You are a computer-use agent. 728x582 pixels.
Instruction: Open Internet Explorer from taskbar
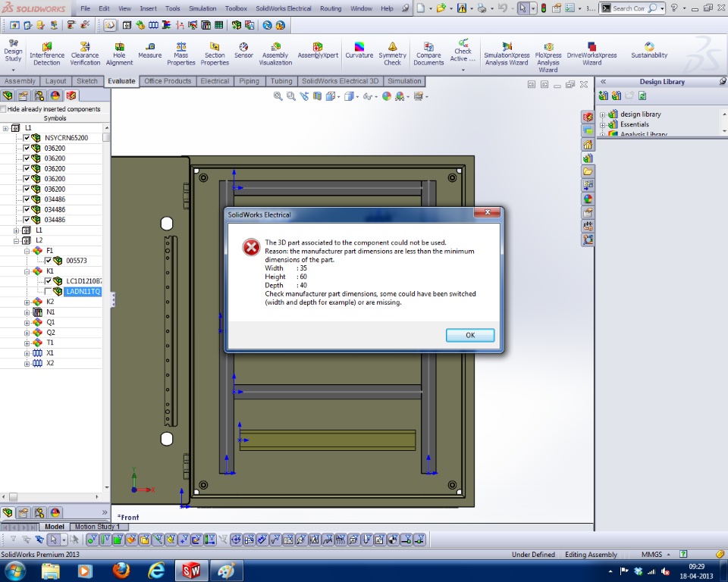pyautogui.click(x=156, y=571)
